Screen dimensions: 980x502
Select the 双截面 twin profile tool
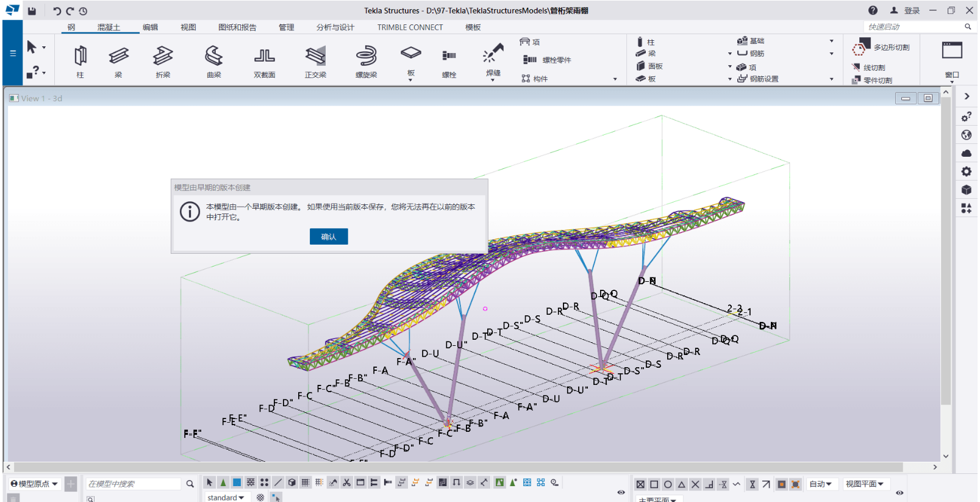265,60
